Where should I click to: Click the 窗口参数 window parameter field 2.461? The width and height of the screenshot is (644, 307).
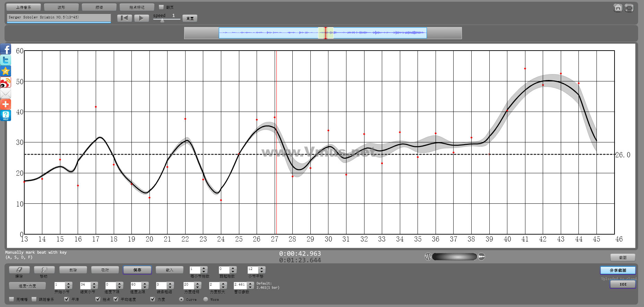[241, 286]
